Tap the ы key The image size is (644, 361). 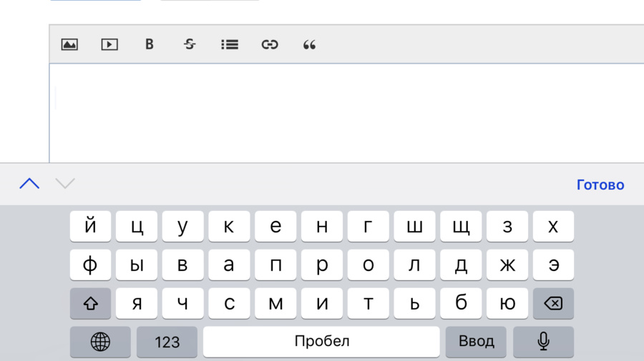click(137, 265)
